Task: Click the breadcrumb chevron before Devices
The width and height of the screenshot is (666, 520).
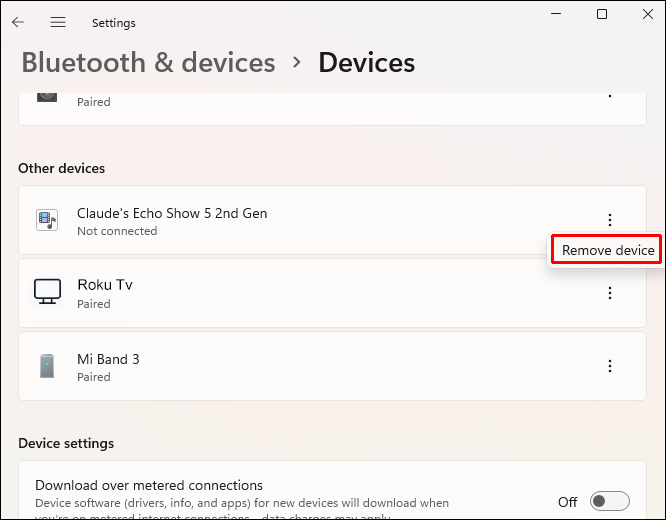Action: click(297, 62)
